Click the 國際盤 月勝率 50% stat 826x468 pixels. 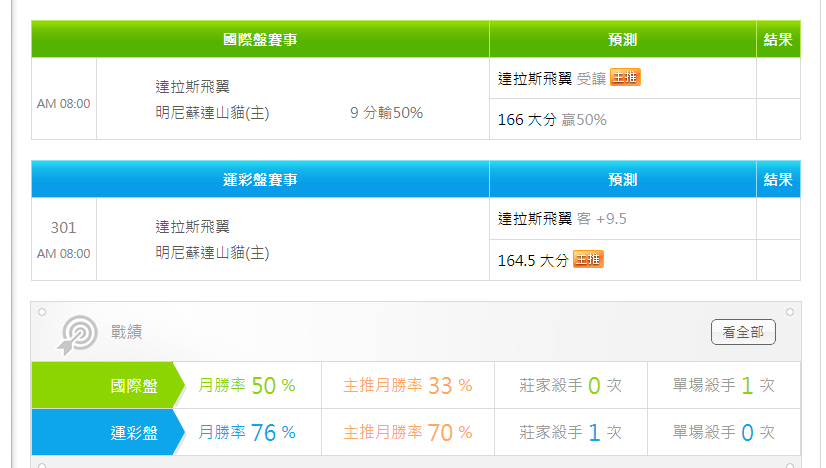click(247, 385)
